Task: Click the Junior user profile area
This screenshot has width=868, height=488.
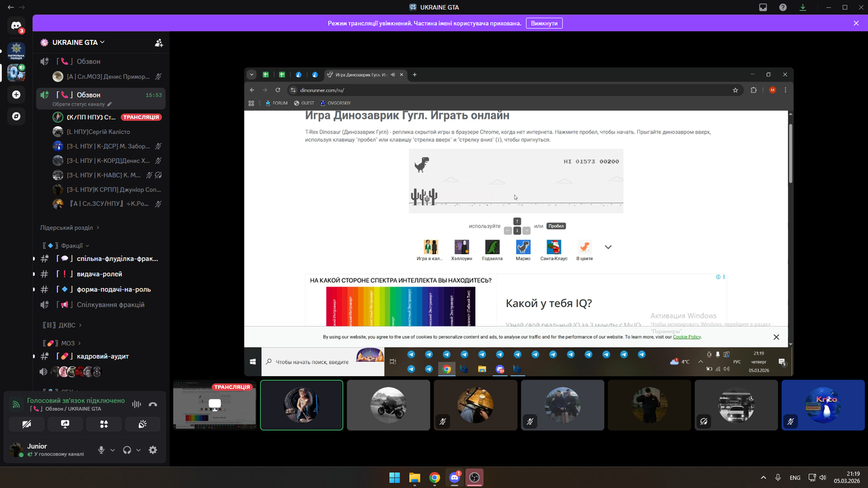Action: [x=50, y=450]
